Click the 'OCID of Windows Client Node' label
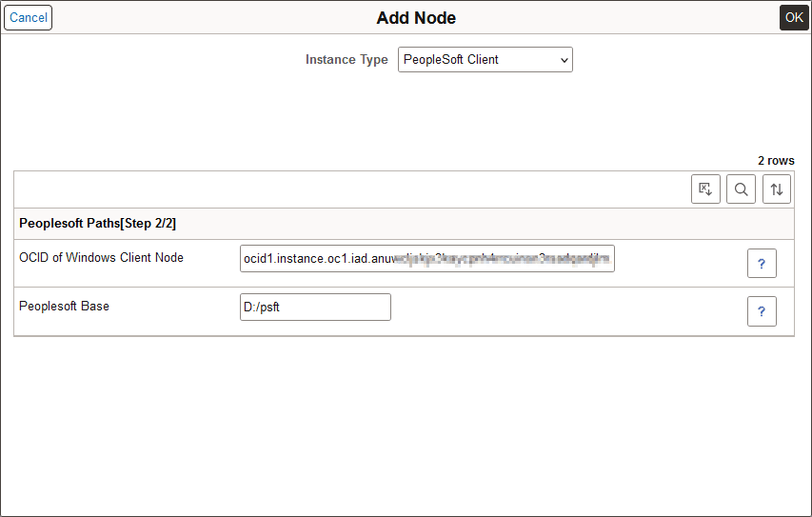 point(101,257)
